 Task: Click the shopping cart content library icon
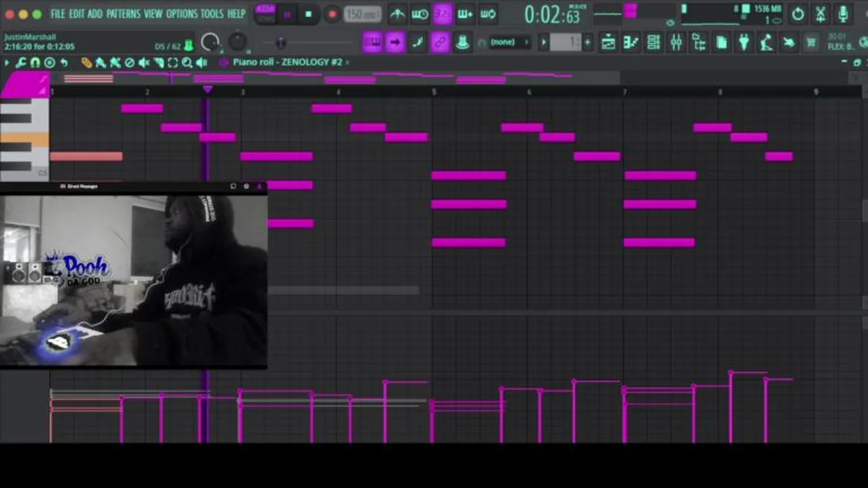coord(811,43)
